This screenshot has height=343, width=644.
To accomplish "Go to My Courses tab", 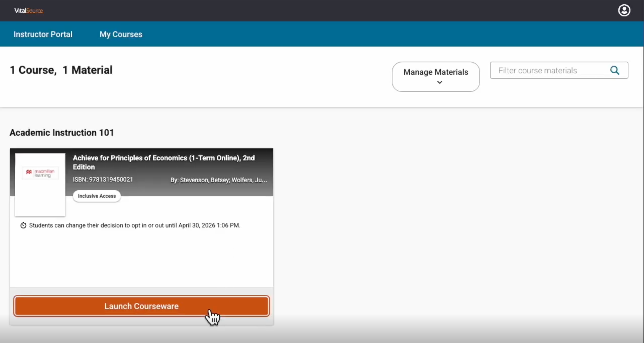I will coord(121,34).
